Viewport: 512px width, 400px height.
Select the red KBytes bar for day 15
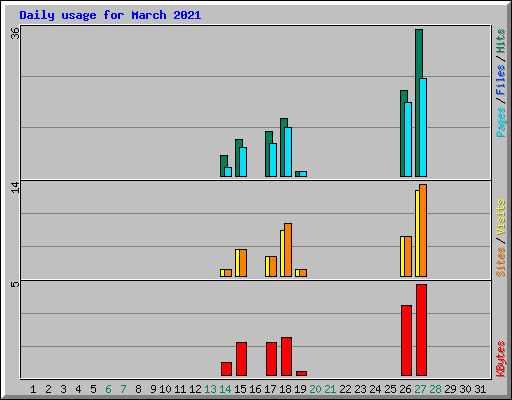click(241, 359)
